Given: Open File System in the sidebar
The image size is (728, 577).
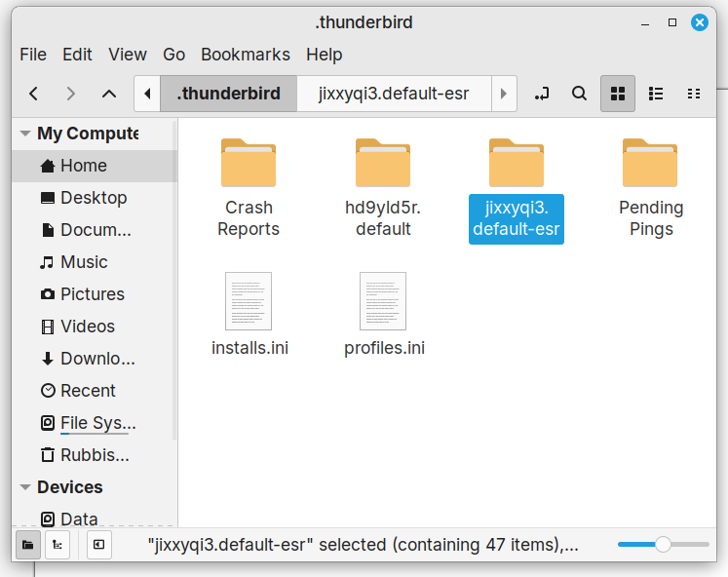Looking at the screenshot, I should tap(95, 423).
